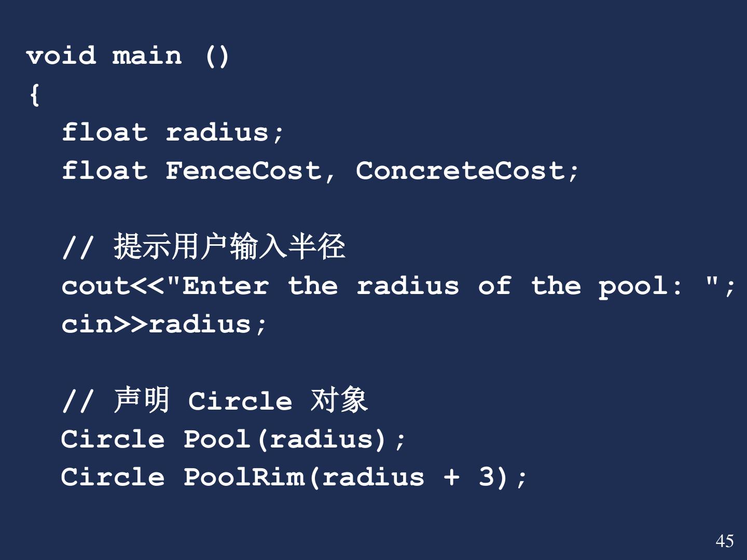747x560 pixels.
Task: Click 'main' in the function header
Action: 147,55
